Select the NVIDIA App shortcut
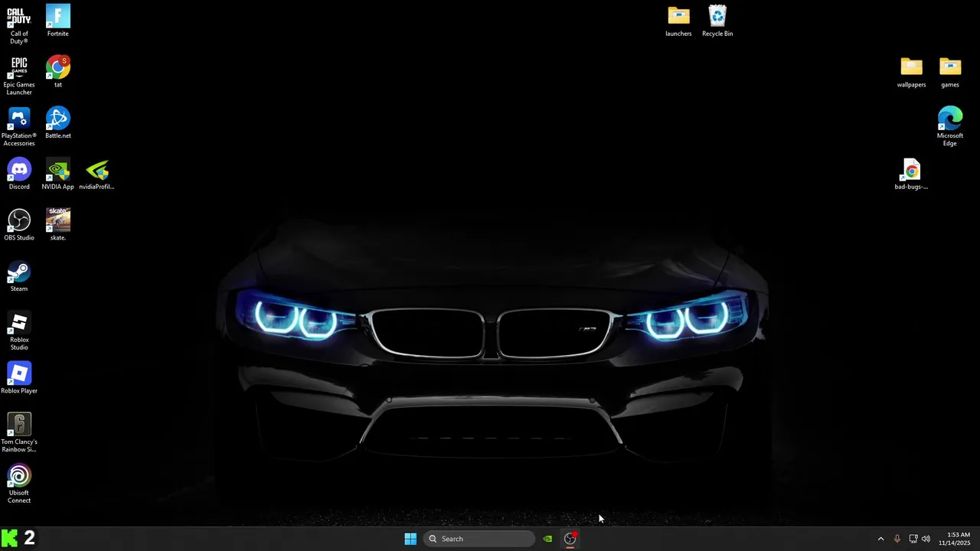Viewport: 980px width, 551px height. pyautogui.click(x=58, y=174)
